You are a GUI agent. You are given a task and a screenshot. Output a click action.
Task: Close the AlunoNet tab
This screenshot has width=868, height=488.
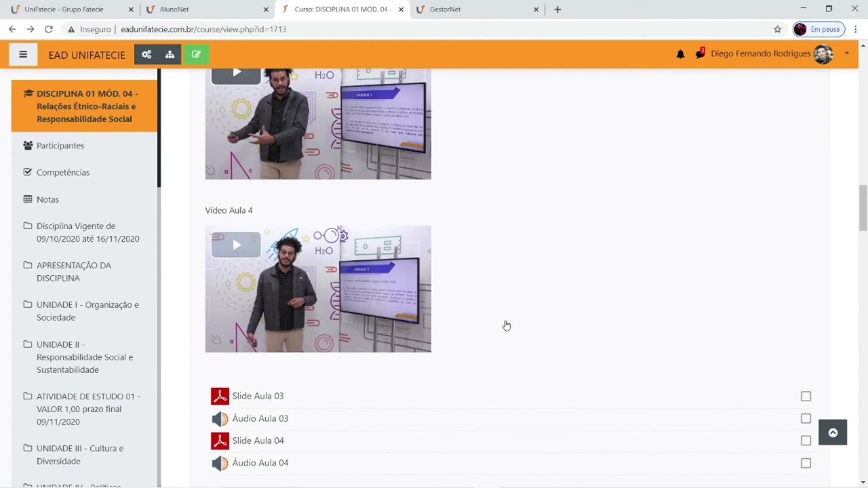coord(266,9)
